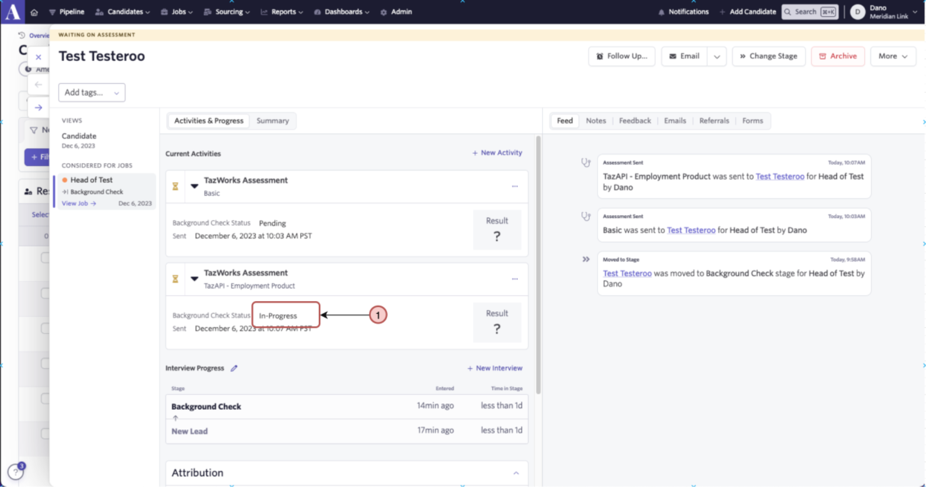The height and width of the screenshot is (493, 928).
Task: Select the Background Check stage row
Action: (347, 407)
